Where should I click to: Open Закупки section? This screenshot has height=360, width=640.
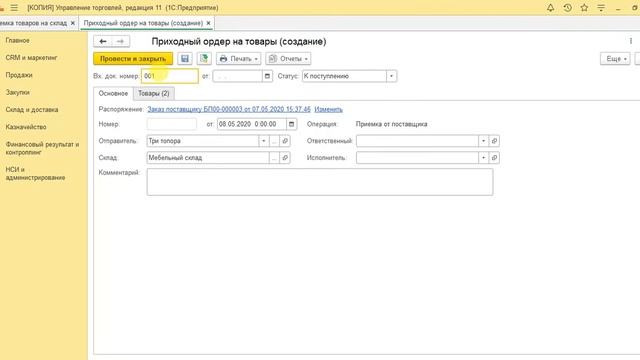18,92
